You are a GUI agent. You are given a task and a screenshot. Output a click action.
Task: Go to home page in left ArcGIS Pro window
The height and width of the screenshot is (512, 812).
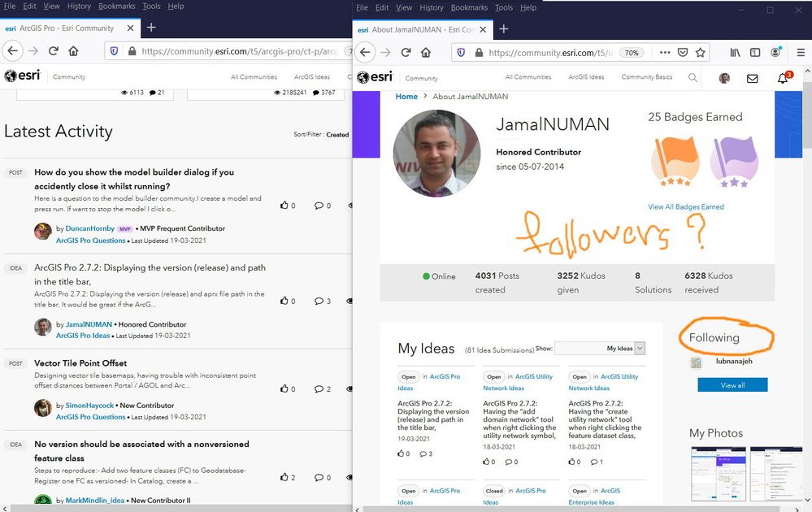[73, 50]
